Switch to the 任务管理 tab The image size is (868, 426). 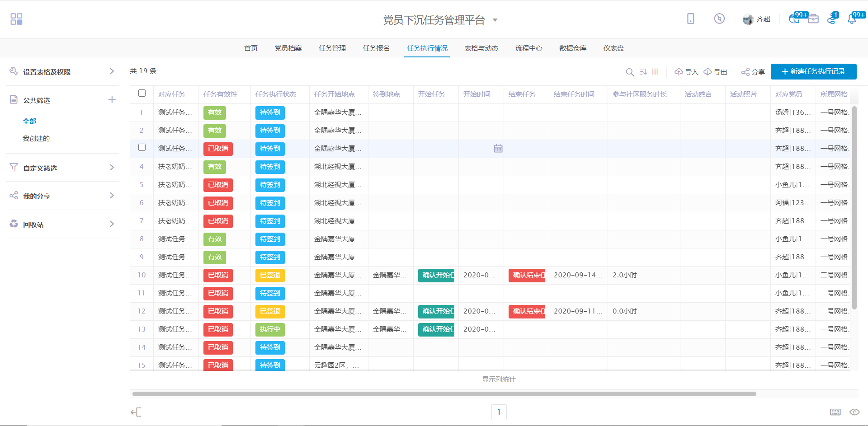pyautogui.click(x=332, y=48)
